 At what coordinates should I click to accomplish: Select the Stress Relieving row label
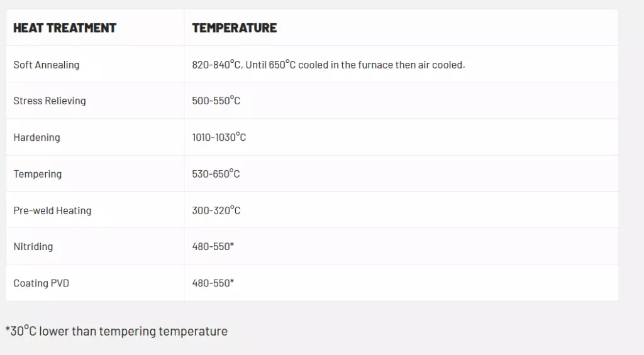pyautogui.click(x=50, y=101)
